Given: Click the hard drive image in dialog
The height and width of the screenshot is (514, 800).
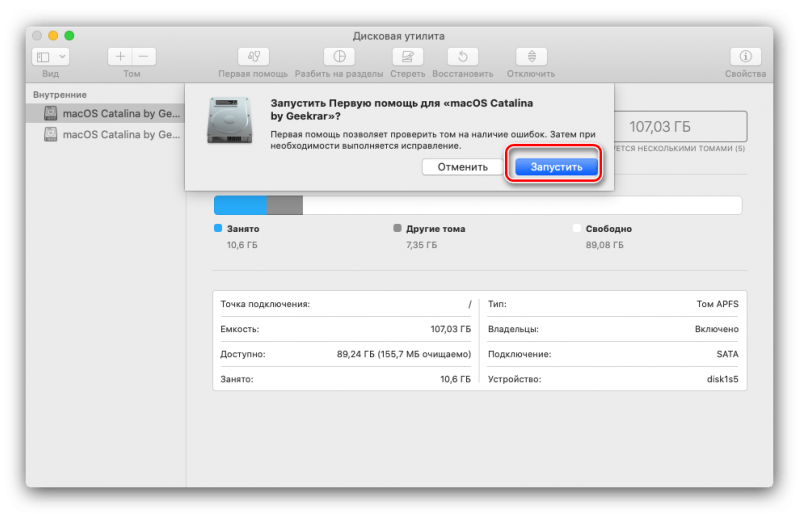Looking at the screenshot, I should pos(230,120).
